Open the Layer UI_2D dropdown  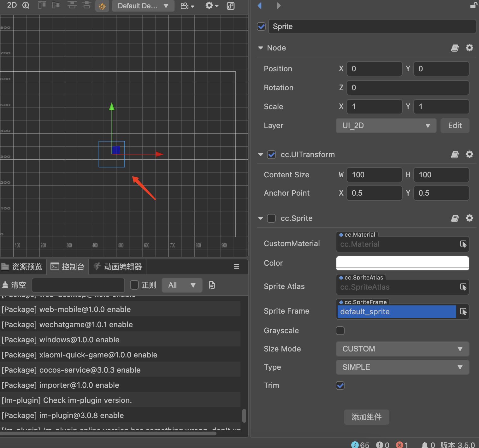tap(386, 126)
